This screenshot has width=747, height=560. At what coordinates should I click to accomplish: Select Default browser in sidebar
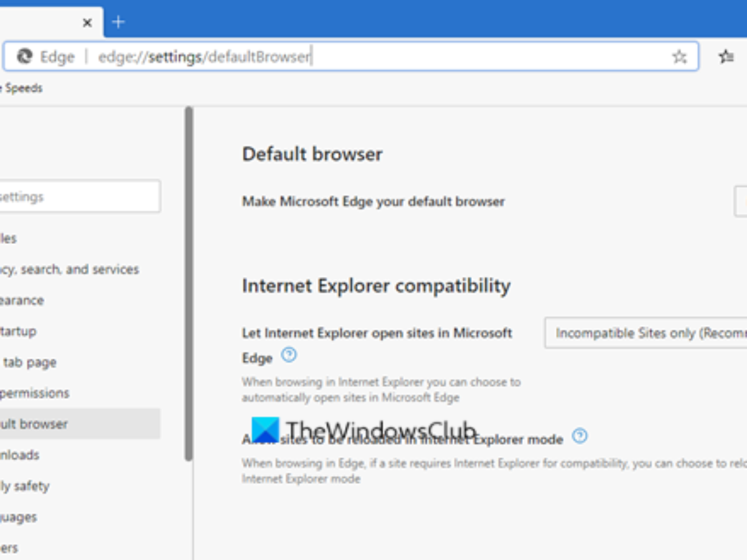(80, 424)
